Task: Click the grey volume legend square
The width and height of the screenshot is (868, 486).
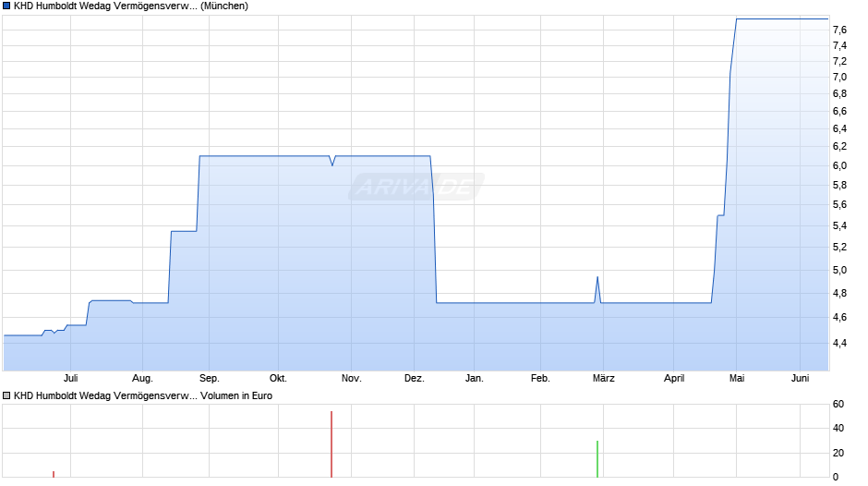Action: tap(6, 395)
